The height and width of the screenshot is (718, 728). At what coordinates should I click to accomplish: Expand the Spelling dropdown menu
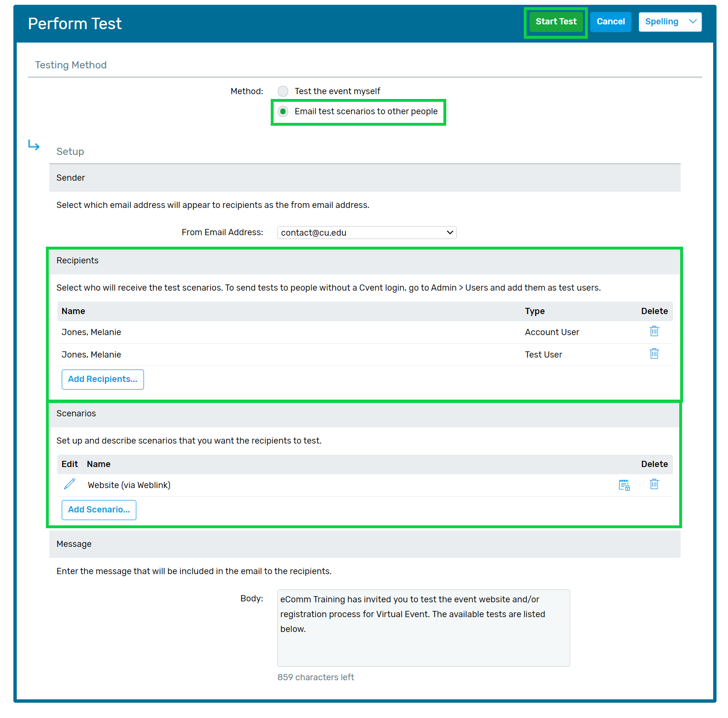coord(670,22)
